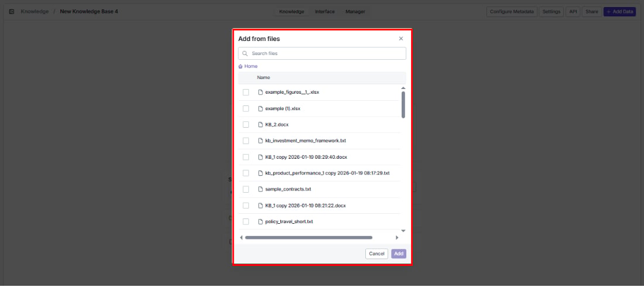644x287 pixels.
Task: Check the box for example_figures__1_.xlsx
Action: tap(246, 92)
